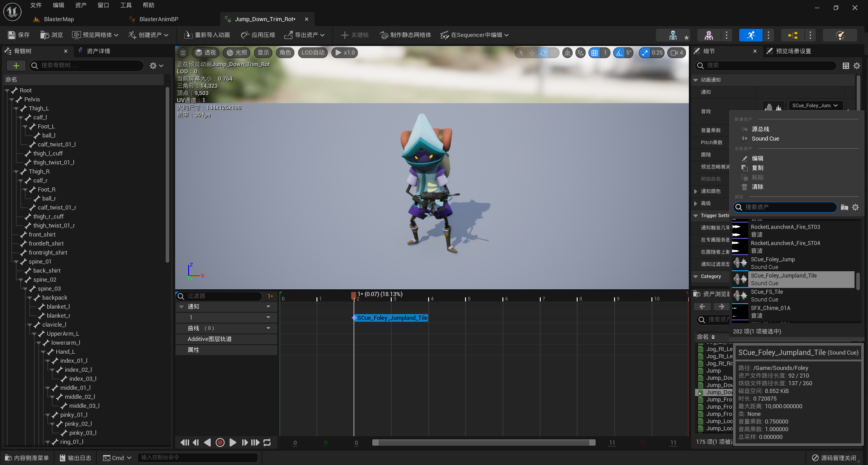This screenshot has width=868, height=465.
Task: Toggle rotation angle snapping
Action: 619,53
